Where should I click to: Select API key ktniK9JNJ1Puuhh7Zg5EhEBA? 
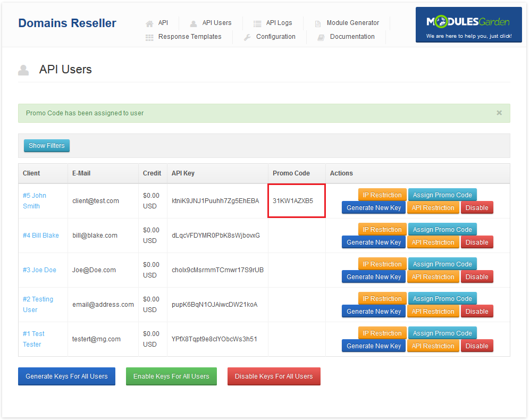215,201
